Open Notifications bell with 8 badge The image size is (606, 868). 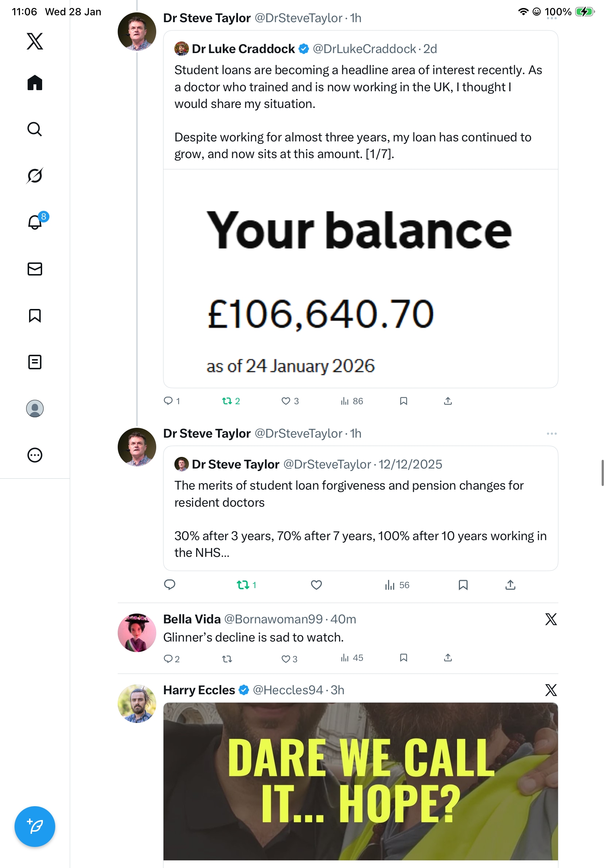(35, 222)
